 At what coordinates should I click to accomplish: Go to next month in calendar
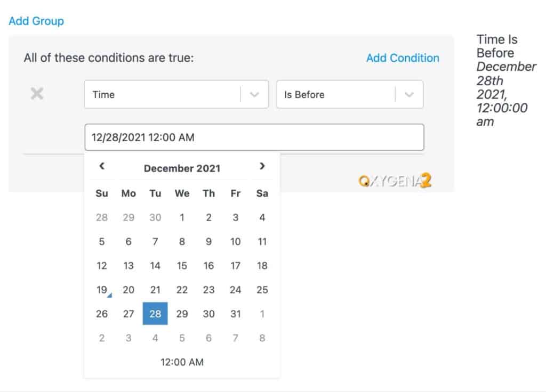(262, 167)
